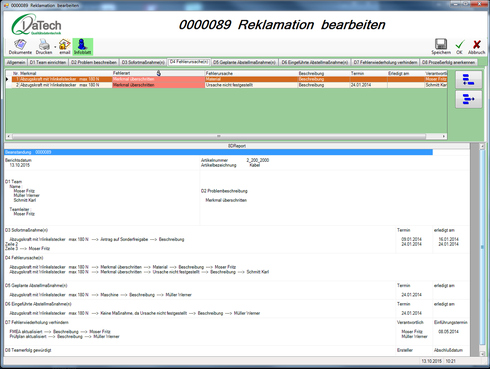Click the report's vertical scrollbar down arrow

click(x=482, y=354)
